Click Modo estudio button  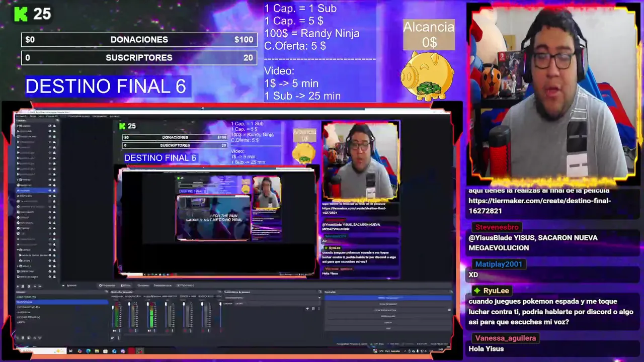click(x=388, y=316)
